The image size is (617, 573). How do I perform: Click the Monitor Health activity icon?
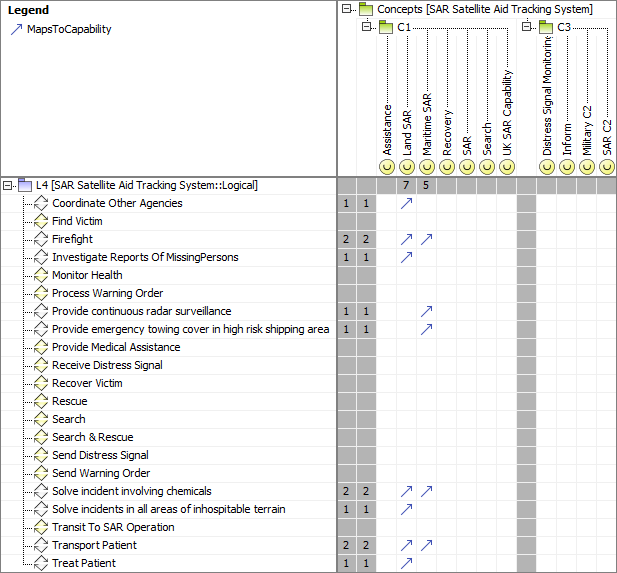click(x=41, y=275)
